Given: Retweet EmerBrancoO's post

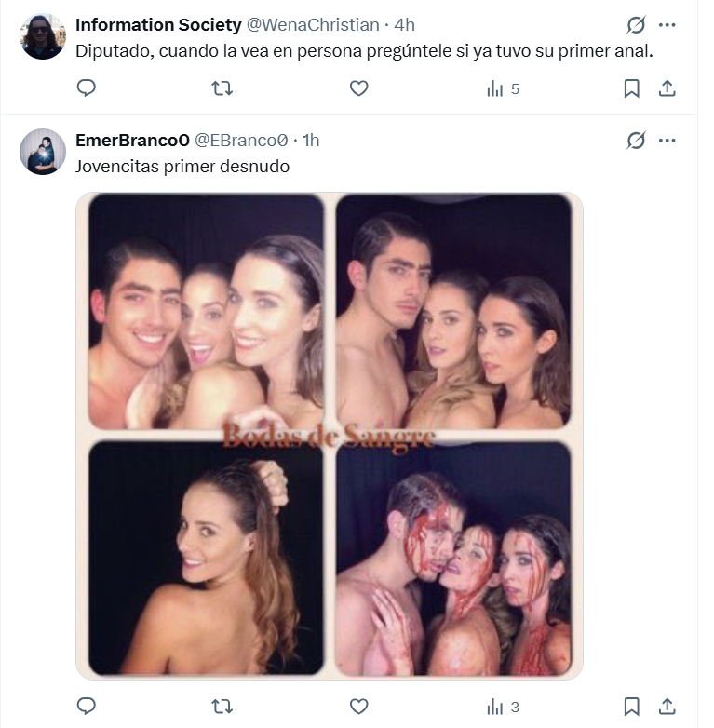Looking at the screenshot, I should (x=222, y=707).
